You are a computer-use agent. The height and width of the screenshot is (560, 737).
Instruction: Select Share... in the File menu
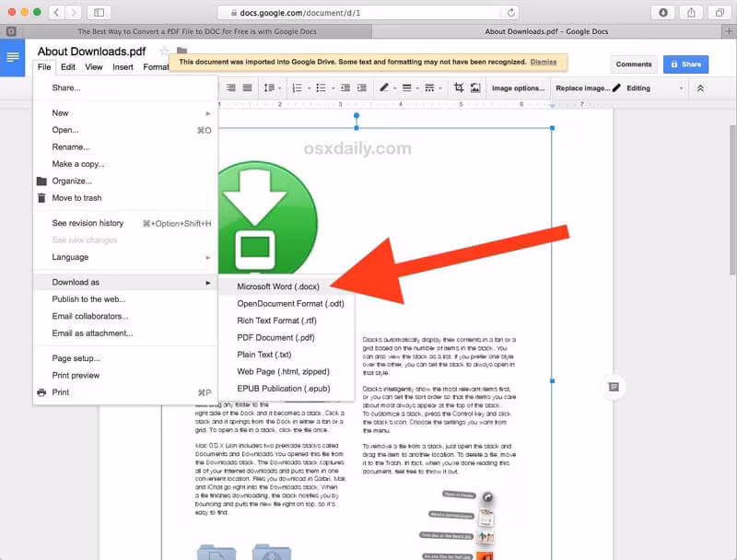coord(125,87)
